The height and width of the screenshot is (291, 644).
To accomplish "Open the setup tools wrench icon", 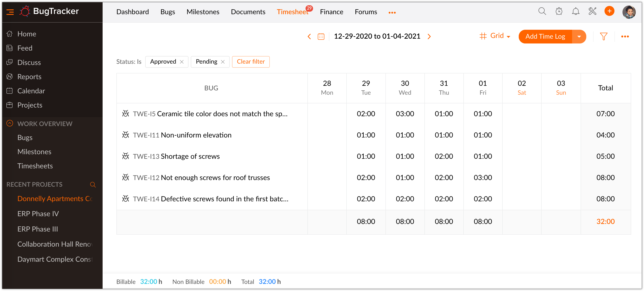I will pyautogui.click(x=592, y=11).
